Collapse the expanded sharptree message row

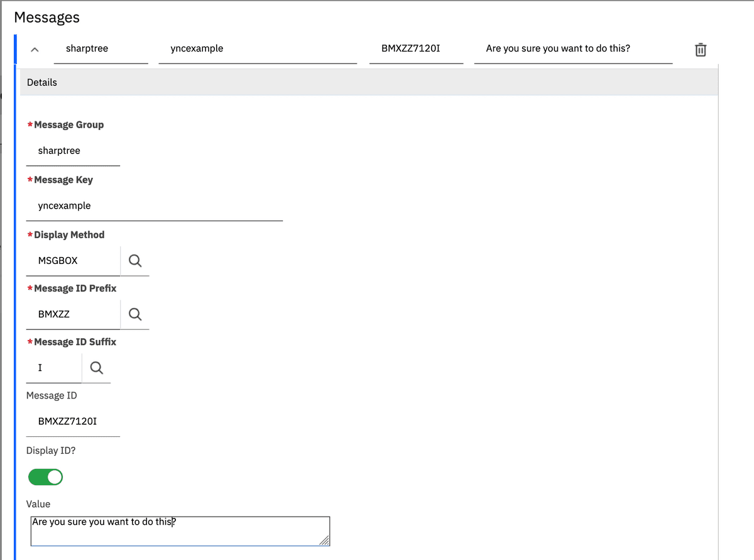(x=36, y=49)
